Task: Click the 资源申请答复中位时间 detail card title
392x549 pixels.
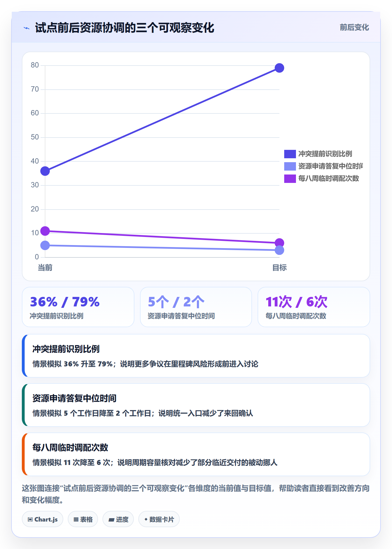Action: pyautogui.click(x=74, y=398)
